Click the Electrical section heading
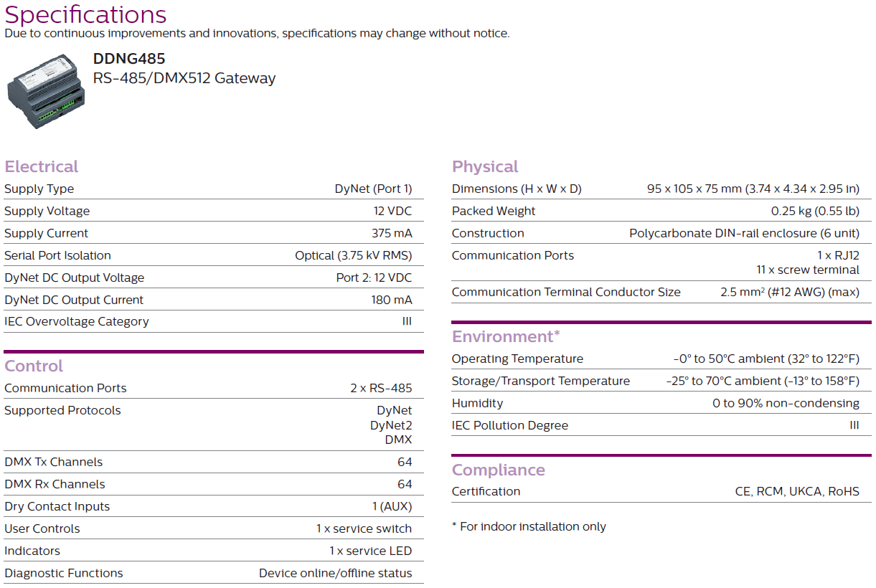Screen dimensions: 876x588 42,166
